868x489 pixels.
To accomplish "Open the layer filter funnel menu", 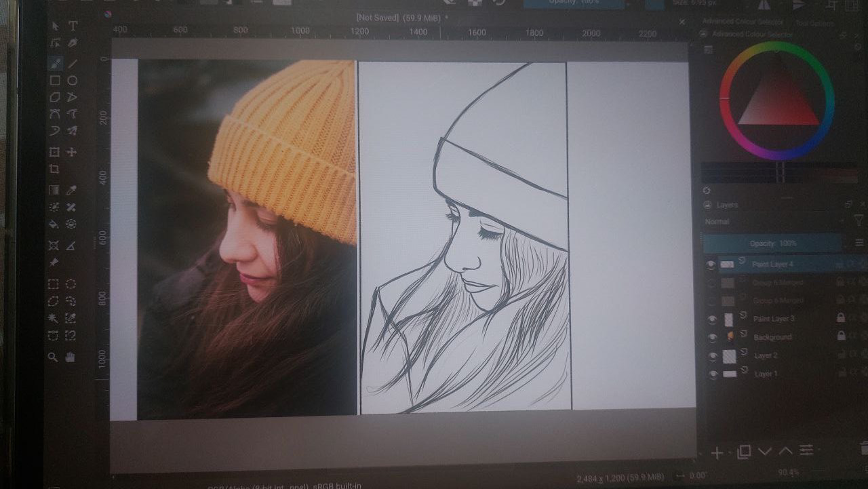I will tap(858, 220).
